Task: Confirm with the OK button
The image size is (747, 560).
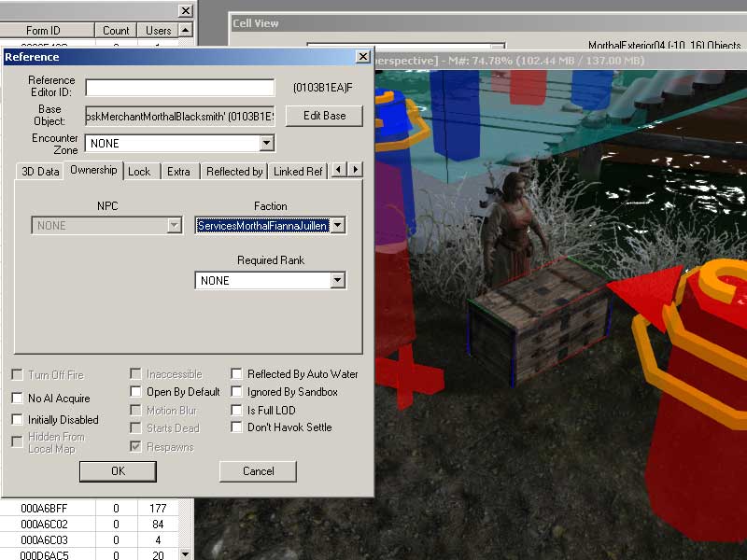Action: click(118, 471)
